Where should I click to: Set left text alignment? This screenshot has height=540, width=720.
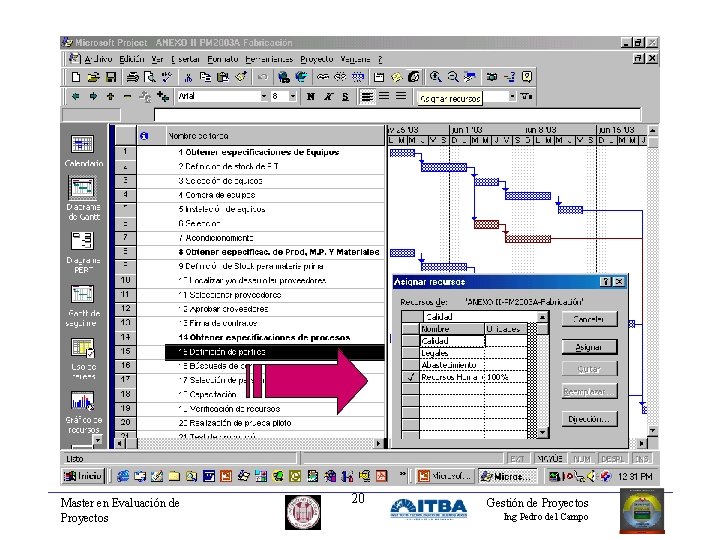367,96
